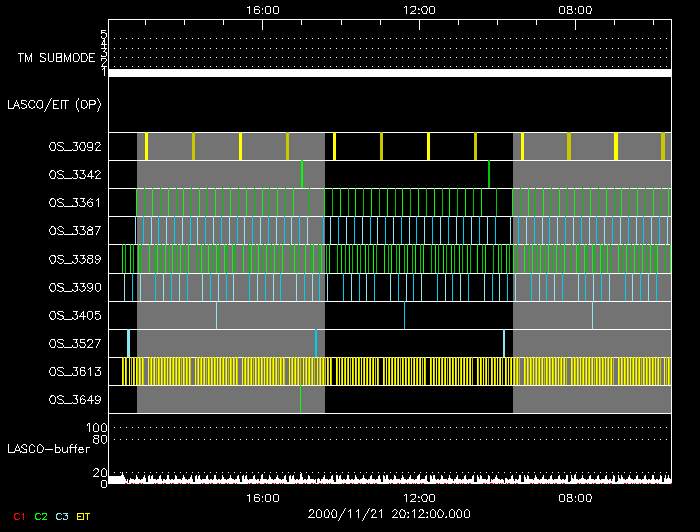Select the green C2 legend entry
The height and width of the screenshot is (532, 700).
[x=41, y=516]
